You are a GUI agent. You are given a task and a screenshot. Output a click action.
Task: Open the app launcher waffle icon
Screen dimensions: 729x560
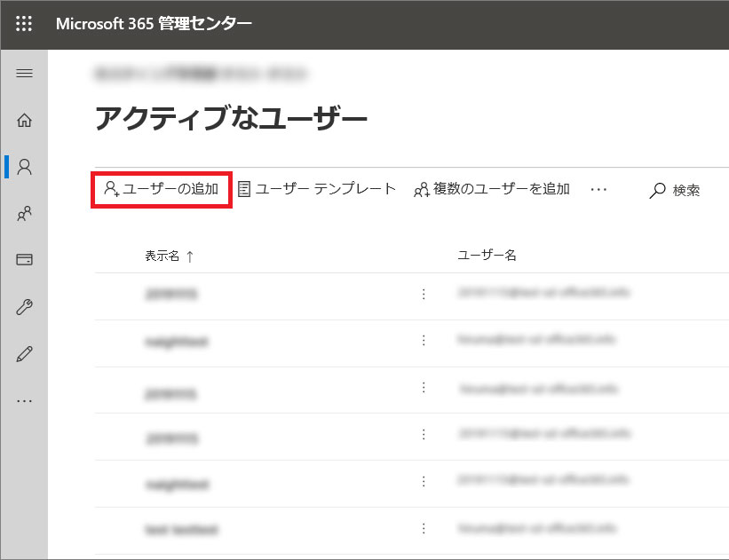coord(24,23)
